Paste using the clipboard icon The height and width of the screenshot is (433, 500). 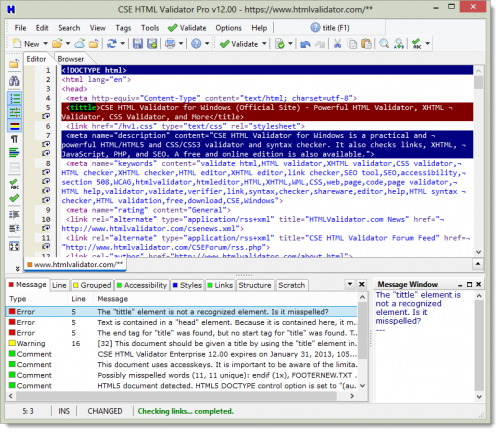pyautogui.click(x=367, y=43)
